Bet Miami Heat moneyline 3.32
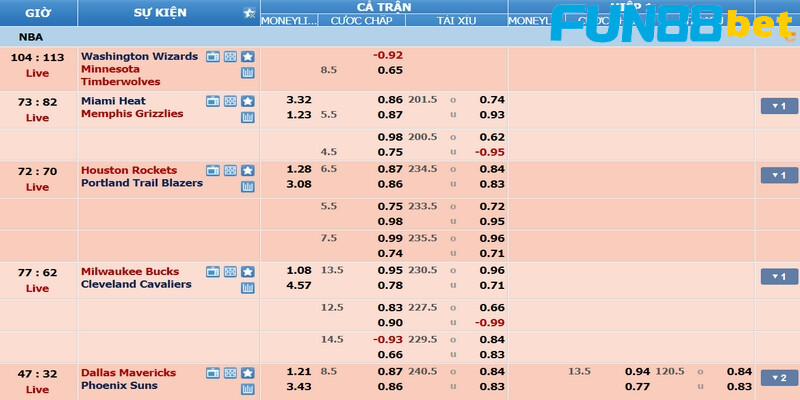Image resolution: width=800 pixels, height=400 pixels. (299, 99)
